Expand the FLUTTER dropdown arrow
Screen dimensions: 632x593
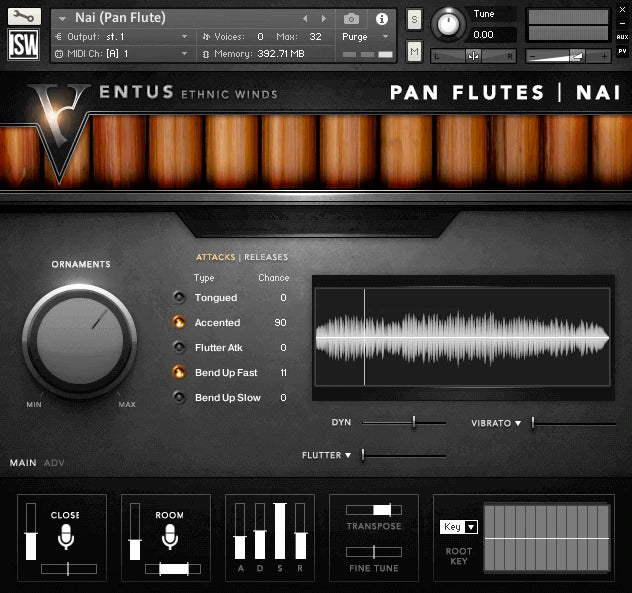pos(348,455)
